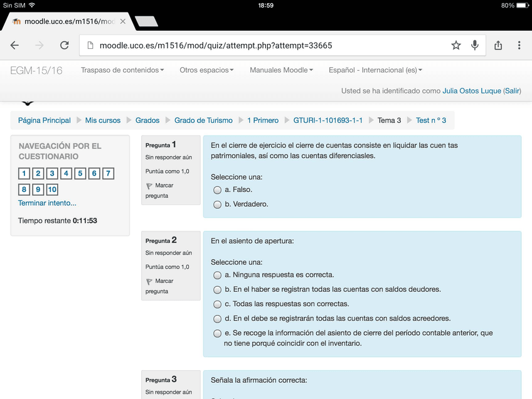
Task: Select option a. Falso in Pregunta 1
Action: pos(217,190)
